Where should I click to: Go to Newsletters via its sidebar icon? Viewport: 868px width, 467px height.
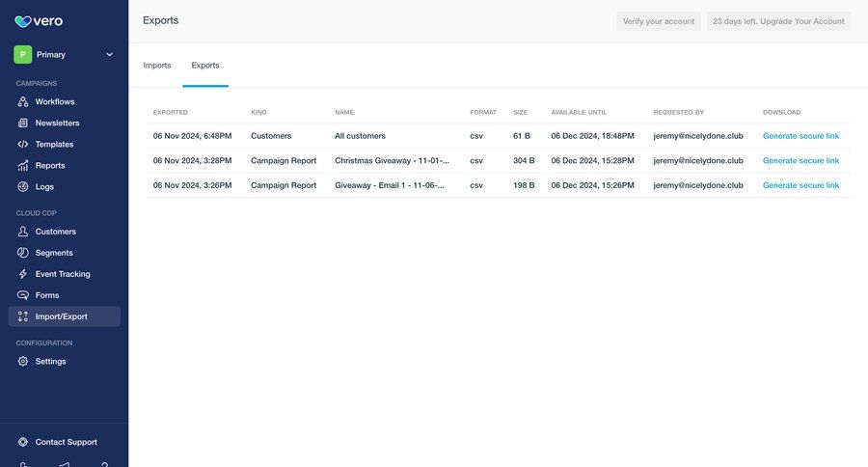pyautogui.click(x=23, y=123)
